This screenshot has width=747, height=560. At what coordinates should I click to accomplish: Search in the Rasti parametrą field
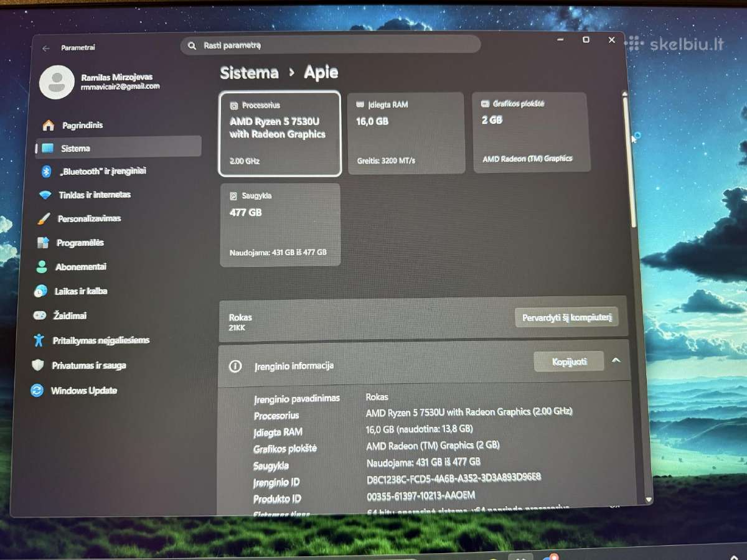point(331,45)
